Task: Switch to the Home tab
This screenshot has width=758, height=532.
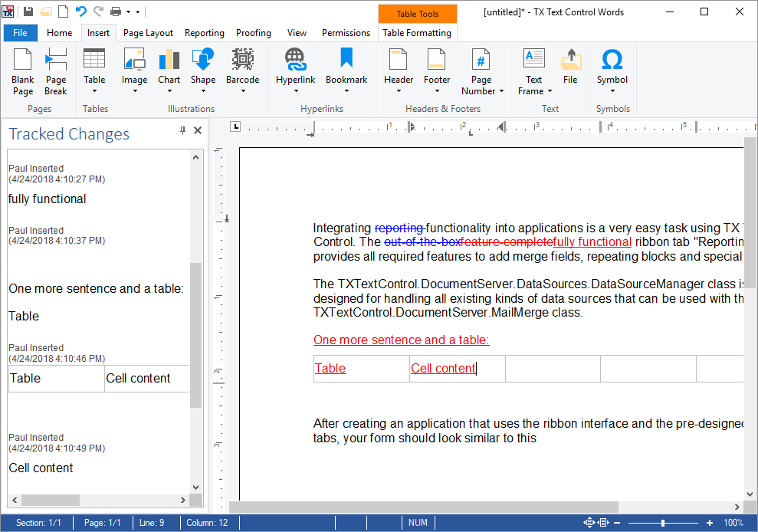Action: [x=60, y=33]
